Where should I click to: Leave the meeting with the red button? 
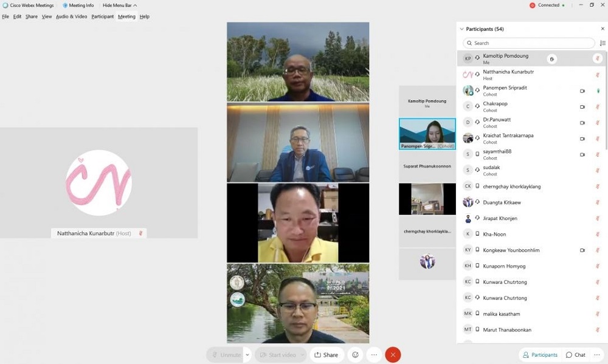393,355
